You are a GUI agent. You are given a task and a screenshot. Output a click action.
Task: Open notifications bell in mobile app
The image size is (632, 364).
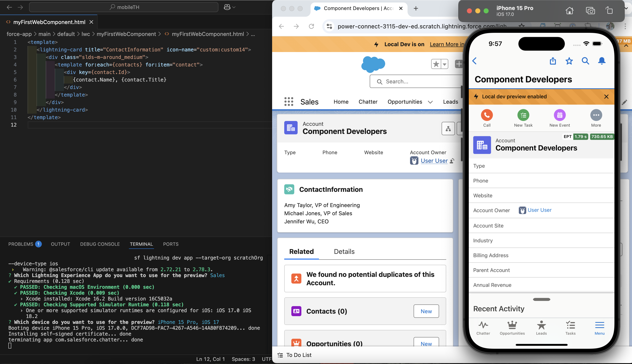tap(602, 61)
